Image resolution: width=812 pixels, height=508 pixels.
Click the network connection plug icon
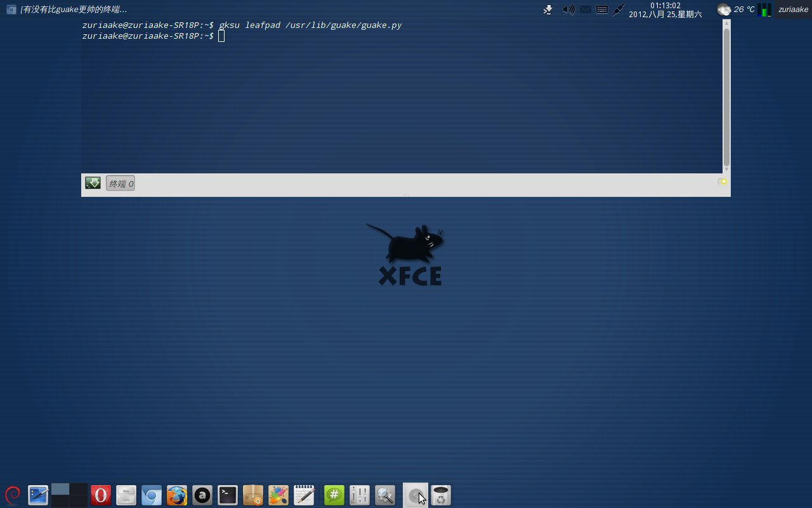click(619, 10)
